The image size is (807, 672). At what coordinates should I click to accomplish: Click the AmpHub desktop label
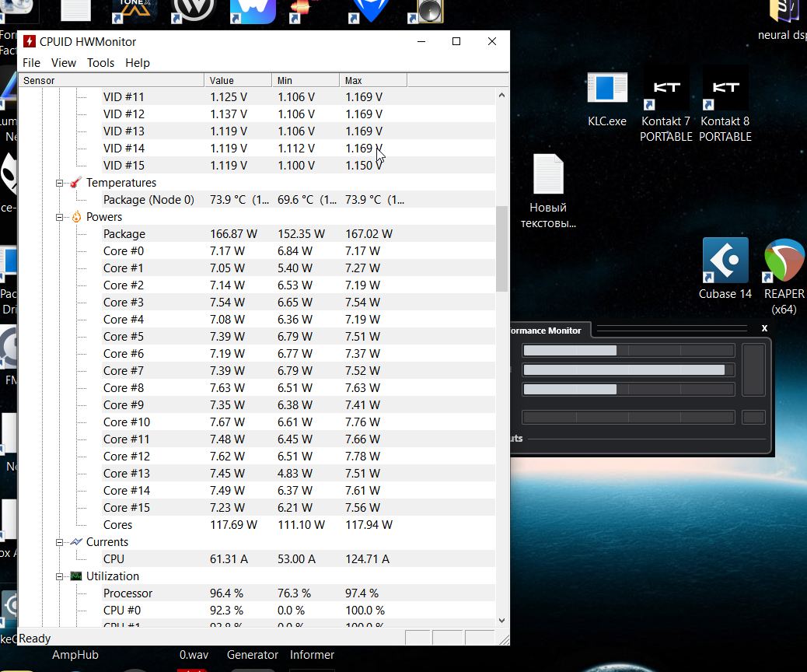75,654
